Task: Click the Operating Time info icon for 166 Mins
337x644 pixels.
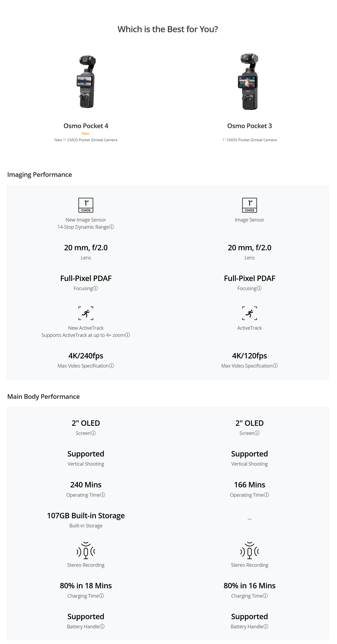Action: pos(266,495)
